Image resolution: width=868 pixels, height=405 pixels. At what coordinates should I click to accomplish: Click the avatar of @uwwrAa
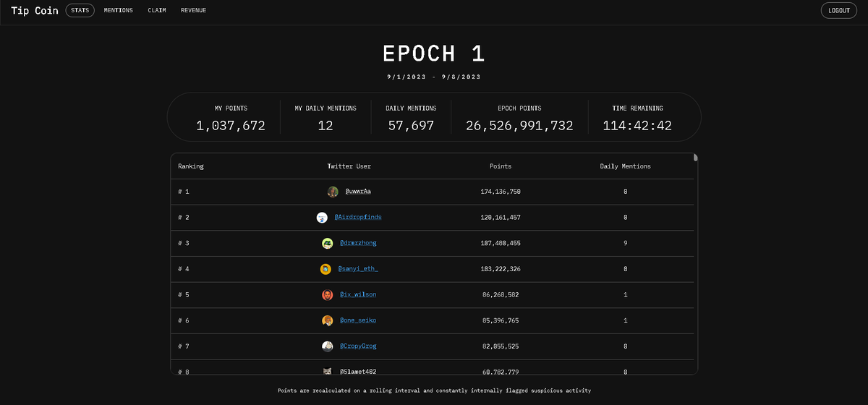[x=333, y=192]
